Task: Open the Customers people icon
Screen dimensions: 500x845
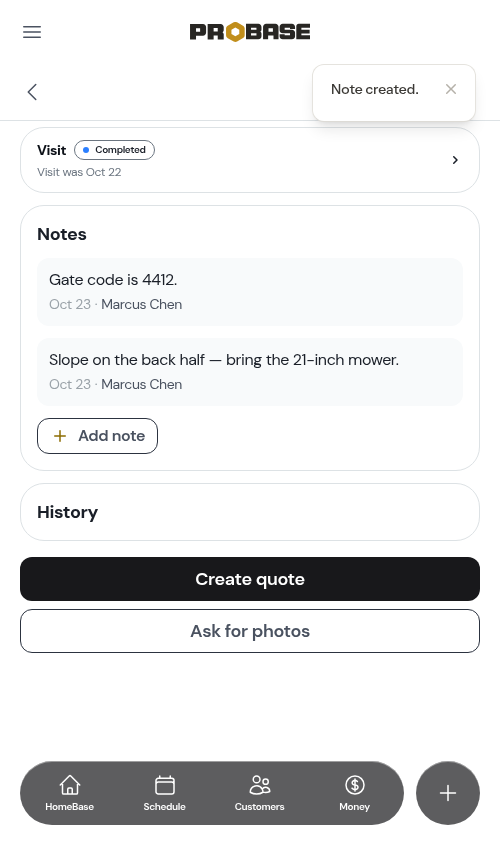Action: 260,785
